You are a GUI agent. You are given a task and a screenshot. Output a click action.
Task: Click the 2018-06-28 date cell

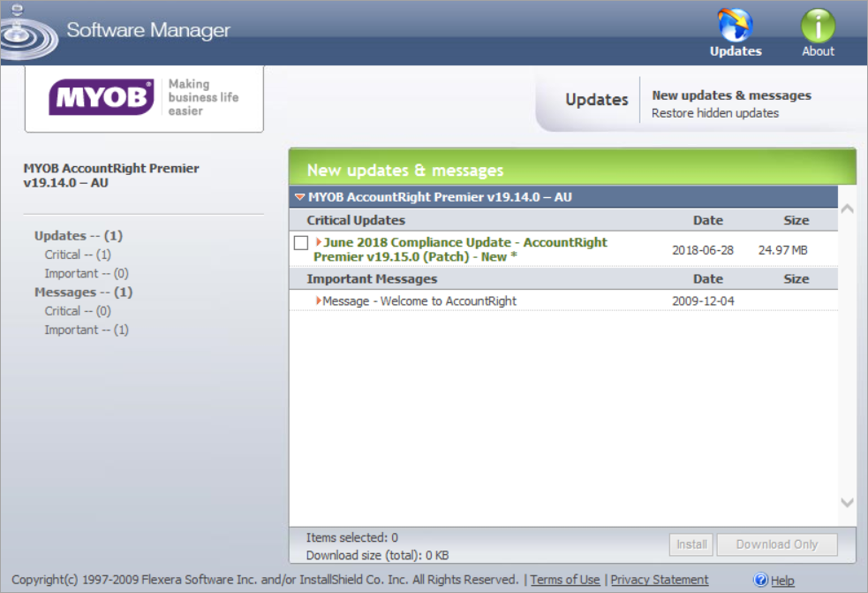pyautogui.click(x=703, y=250)
